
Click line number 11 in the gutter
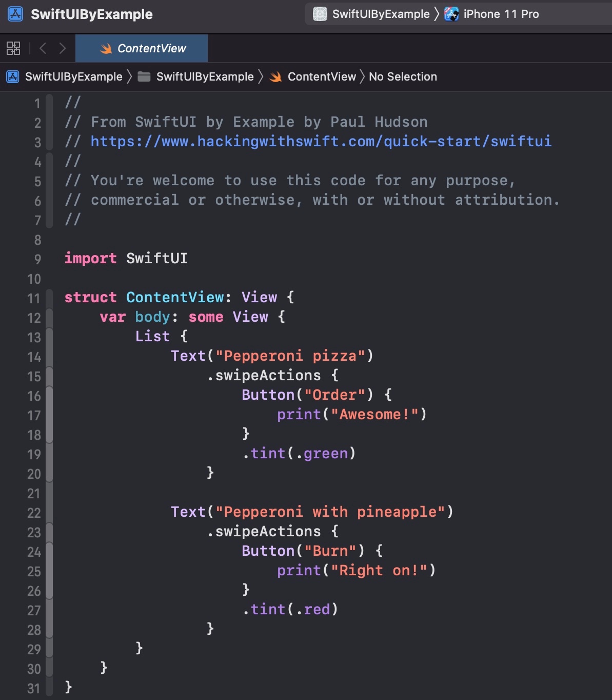click(34, 298)
